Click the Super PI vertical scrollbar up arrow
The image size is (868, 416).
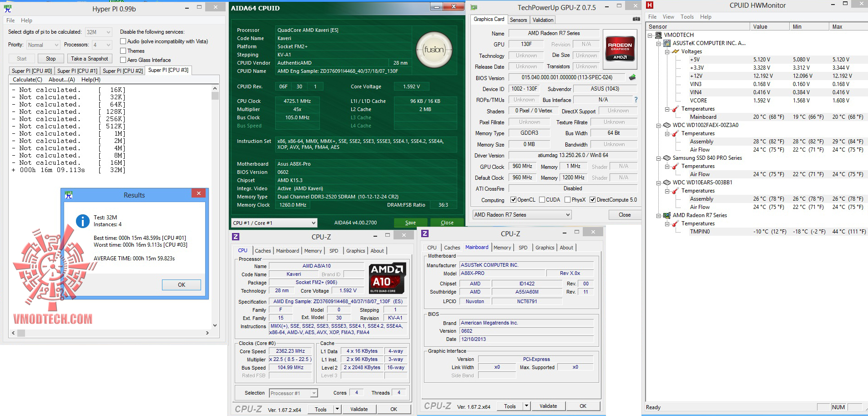tap(215, 88)
